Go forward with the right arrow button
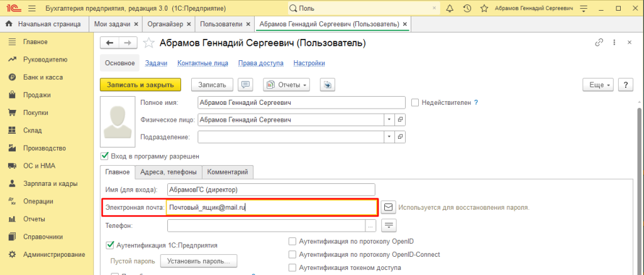Image resolution: width=644 pixels, height=275 pixels. pyautogui.click(x=128, y=43)
